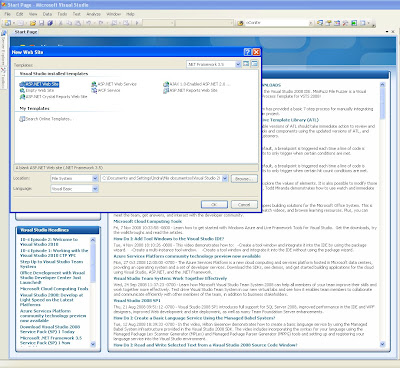
Task: Open the Edit menu
Action: coord(20,14)
